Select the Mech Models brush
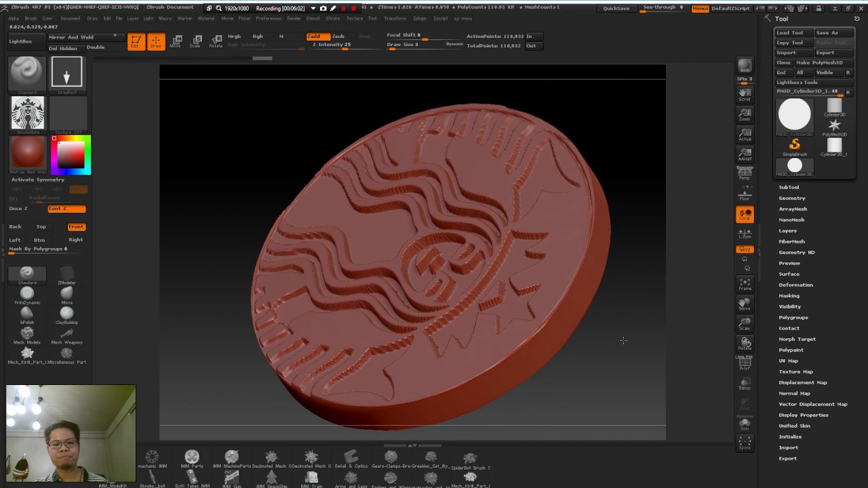 27,335
